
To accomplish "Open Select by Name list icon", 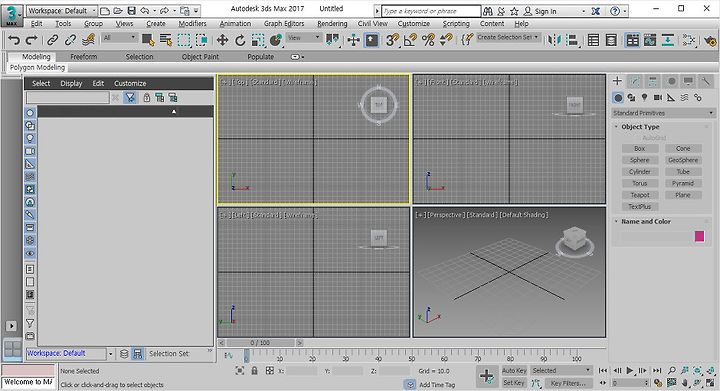I will tap(166, 40).
